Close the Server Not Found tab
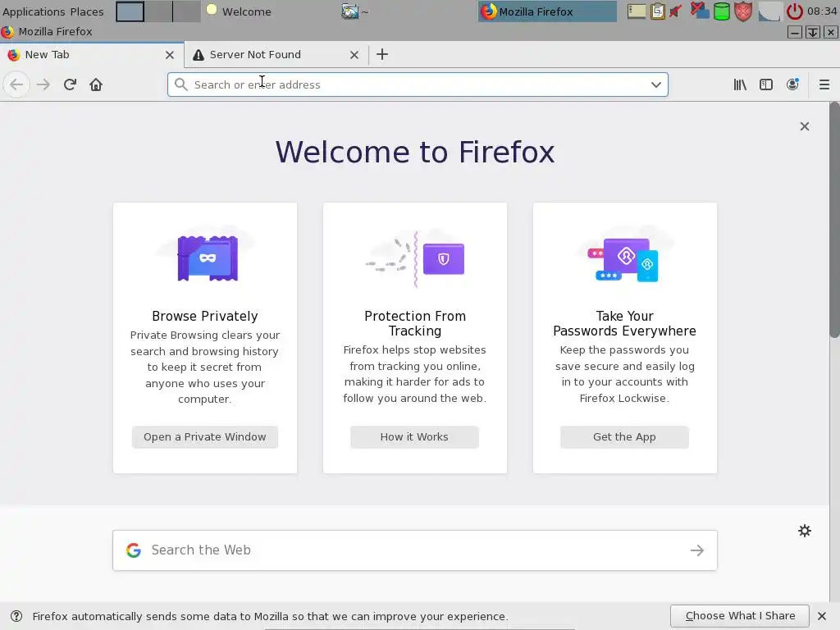The image size is (840, 630). [x=354, y=55]
